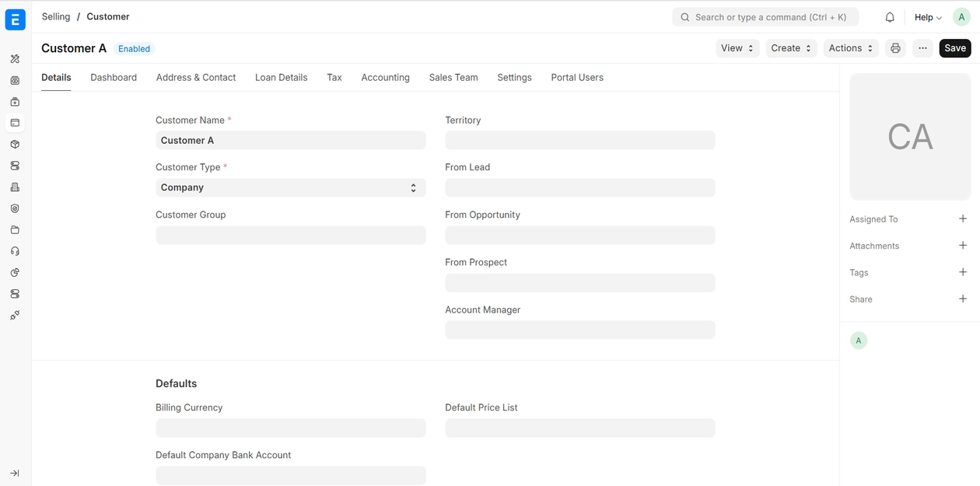Click the plus icon next to Share
This screenshot has width=980, height=486.
click(963, 299)
